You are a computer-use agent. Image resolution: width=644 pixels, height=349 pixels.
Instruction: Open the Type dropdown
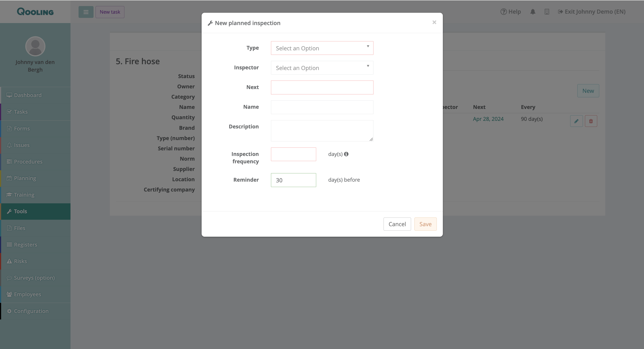(x=322, y=48)
